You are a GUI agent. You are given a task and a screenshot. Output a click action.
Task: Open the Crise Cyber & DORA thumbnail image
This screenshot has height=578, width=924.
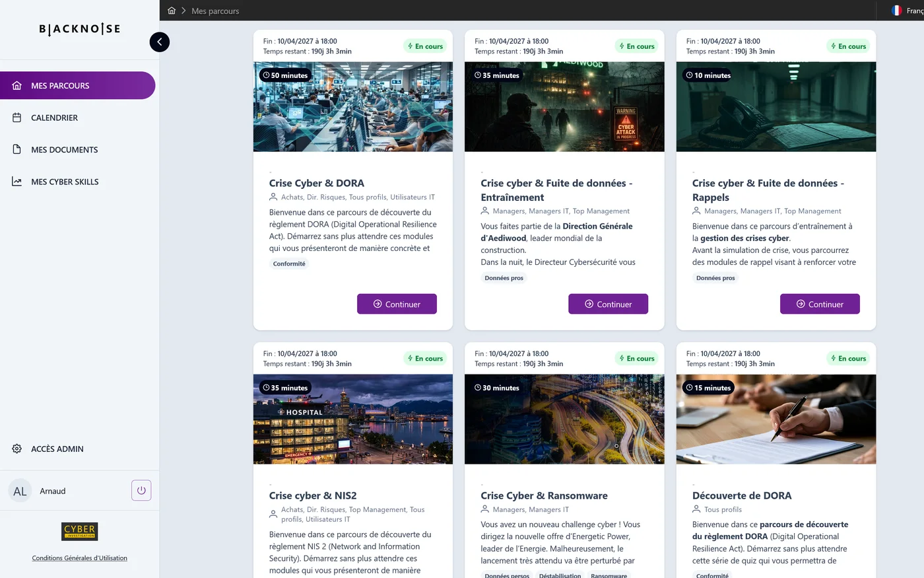[353, 107]
